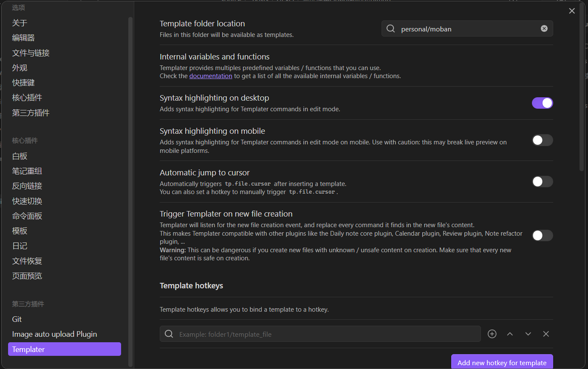Add a hotkey via the plus icon

click(492, 334)
